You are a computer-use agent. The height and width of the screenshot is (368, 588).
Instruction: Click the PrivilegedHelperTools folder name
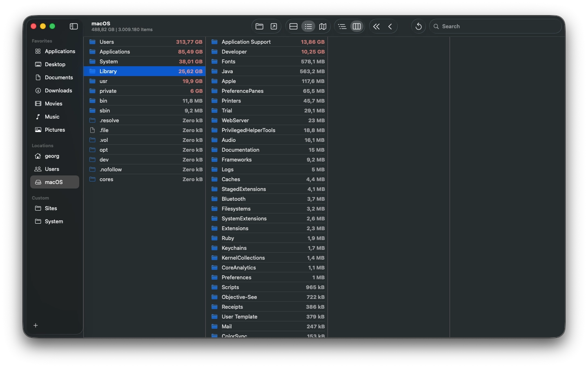(x=248, y=130)
